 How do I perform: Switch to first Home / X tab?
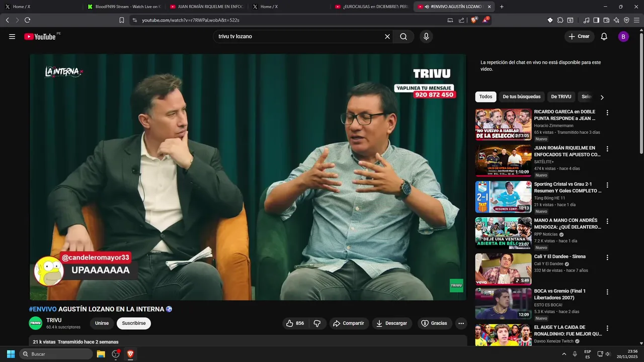(x=41, y=7)
